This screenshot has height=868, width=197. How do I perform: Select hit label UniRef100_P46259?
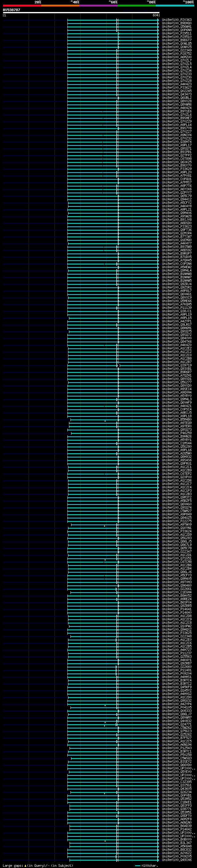click(177, 433)
